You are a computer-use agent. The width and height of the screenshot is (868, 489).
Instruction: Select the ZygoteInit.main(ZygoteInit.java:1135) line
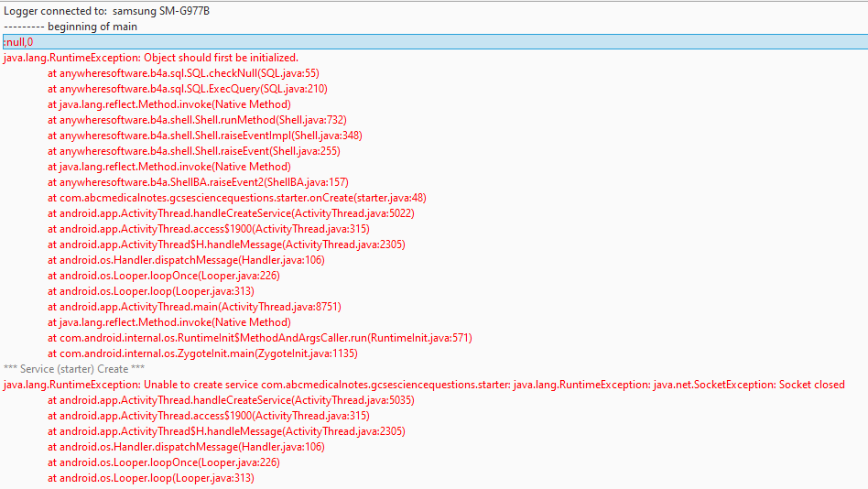point(202,353)
